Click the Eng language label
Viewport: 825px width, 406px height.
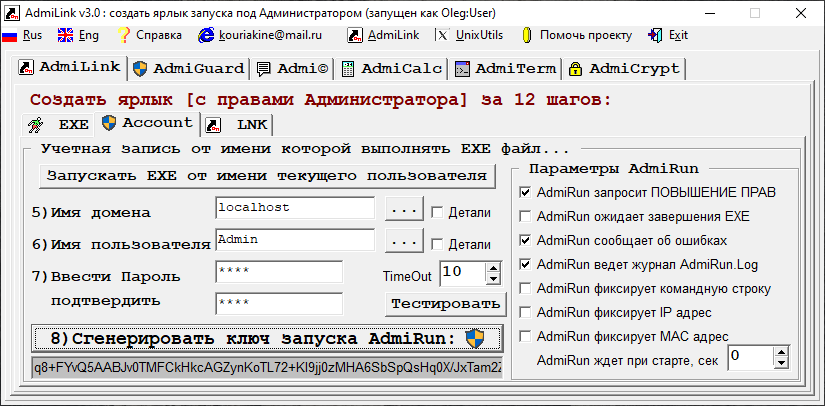click(88, 35)
